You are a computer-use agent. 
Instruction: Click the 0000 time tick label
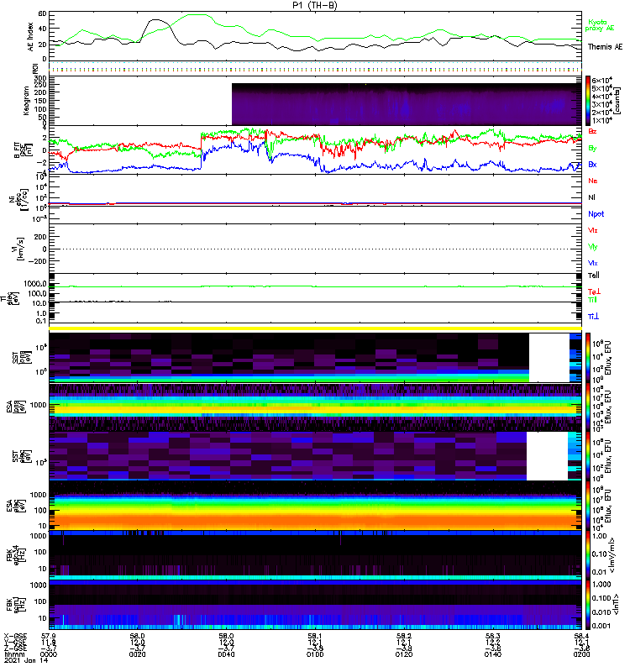coord(49,655)
